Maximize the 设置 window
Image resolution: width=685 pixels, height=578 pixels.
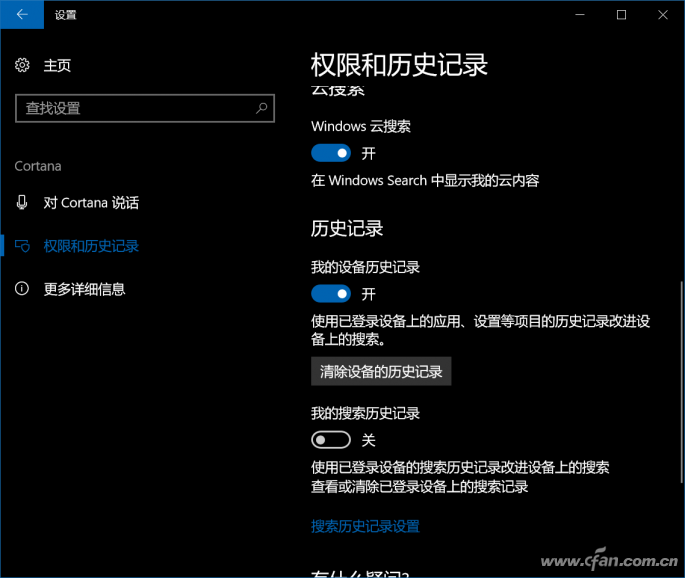(x=621, y=15)
